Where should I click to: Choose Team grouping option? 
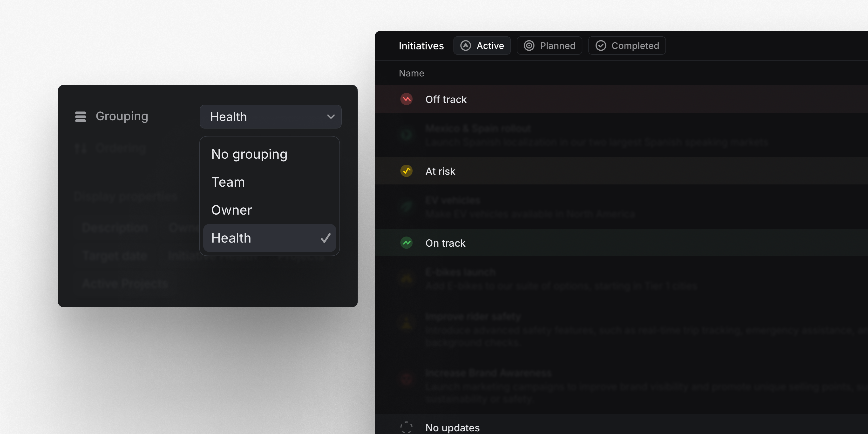click(x=228, y=182)
